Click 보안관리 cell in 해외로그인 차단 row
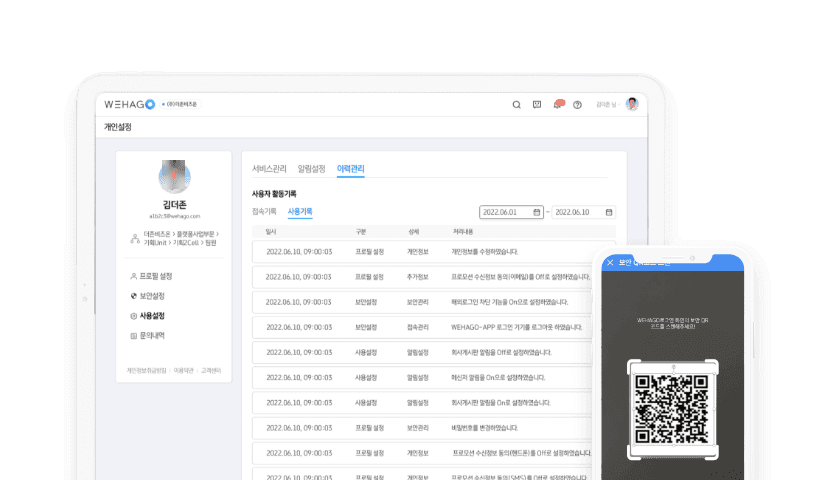 click(418, 302)
